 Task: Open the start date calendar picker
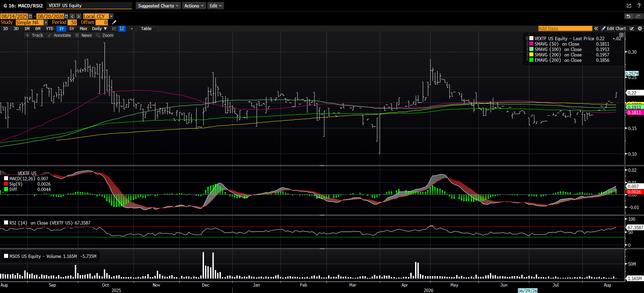click(30, 16)
